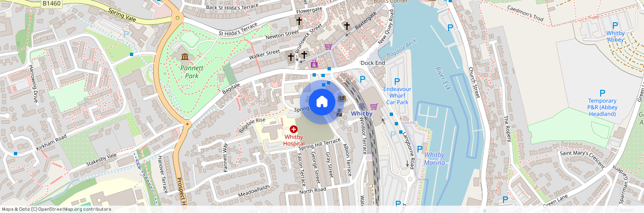This screenshot has width=644, height=213.
Task: Click the Endeavour Wharf Car Park P icon
Action: click(x=397, y=82)
